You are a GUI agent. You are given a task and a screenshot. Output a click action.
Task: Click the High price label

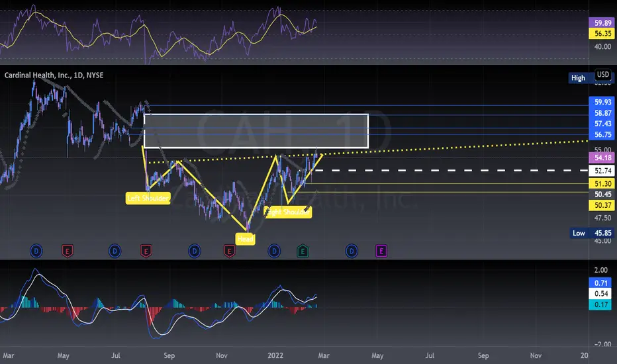578,78
